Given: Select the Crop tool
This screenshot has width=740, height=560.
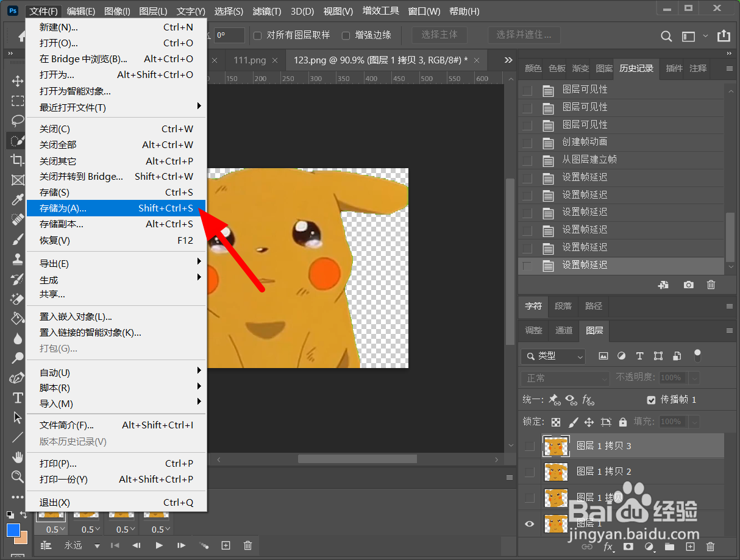Looking at the screenshot, I should point(17,160).
